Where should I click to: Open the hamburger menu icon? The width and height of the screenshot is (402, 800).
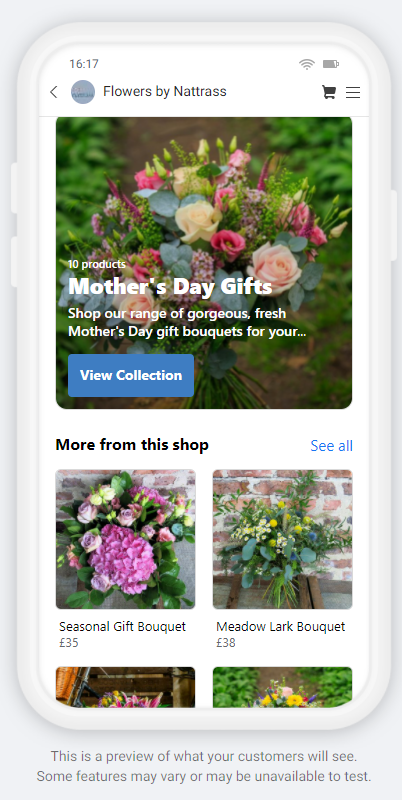coord(353,92)
